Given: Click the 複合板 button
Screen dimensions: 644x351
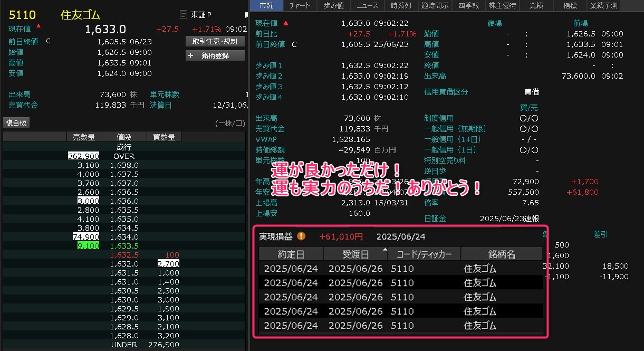Looking at the screenshot, I should tap(16, 122).
